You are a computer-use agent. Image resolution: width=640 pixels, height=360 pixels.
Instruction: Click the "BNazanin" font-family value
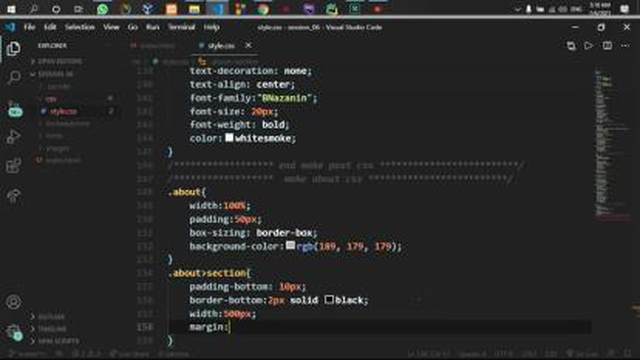(284, 98)
